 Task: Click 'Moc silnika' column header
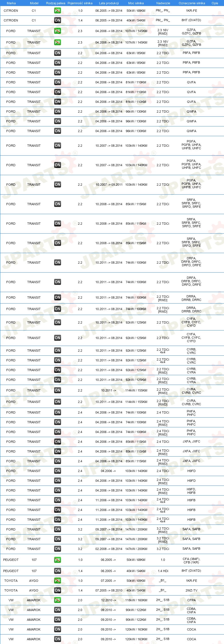pyautogui.click(x=136, y=3)
